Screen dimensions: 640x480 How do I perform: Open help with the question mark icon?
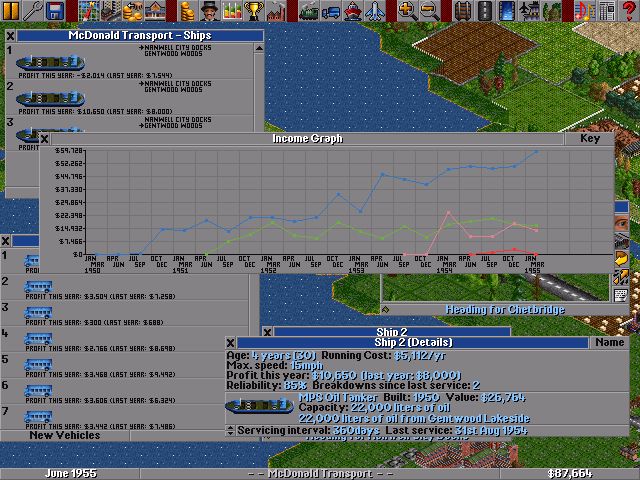pos(628,11)
